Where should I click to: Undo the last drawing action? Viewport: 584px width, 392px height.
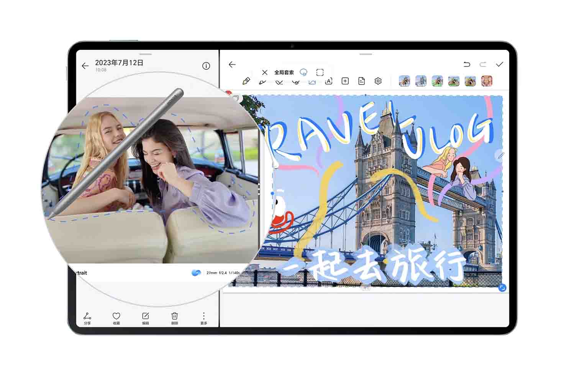click(x=466, y=64)
